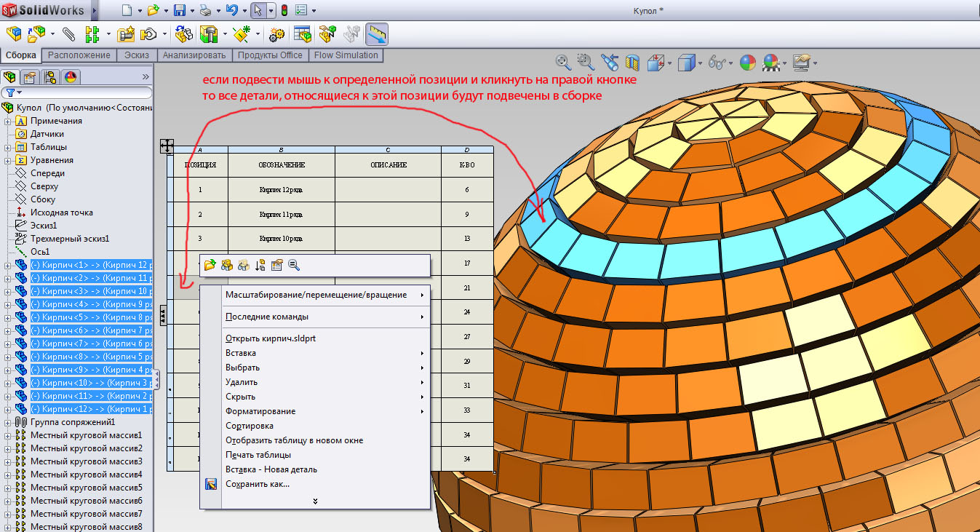Click the Edit Appearance color sphere
Screen dimensions: 980x532
pos(748,63)
